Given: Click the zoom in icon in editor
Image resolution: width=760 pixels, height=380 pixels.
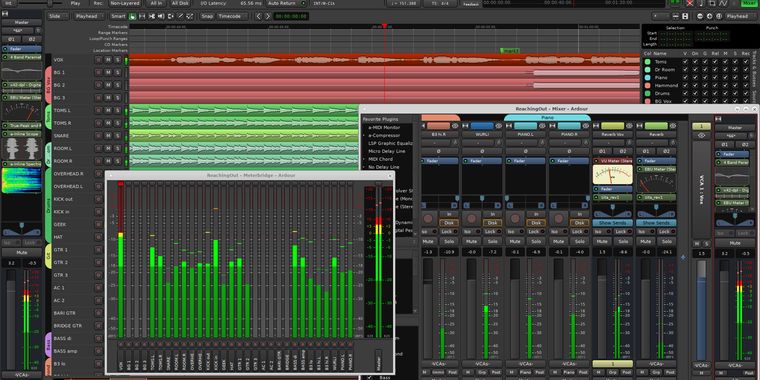Looking at the screenshot, I should tap(709, 16).
